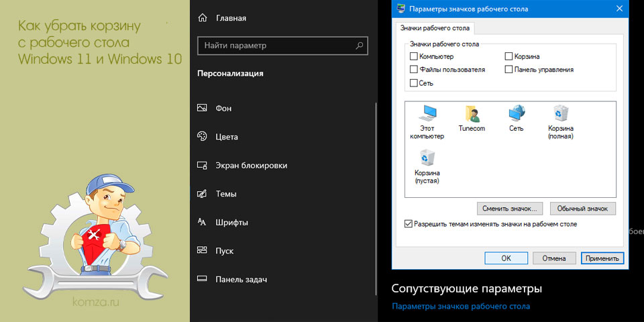Select the Панель задач taskbar icon
The height and width of the screenshot is (322, 644).
[202, 279]
